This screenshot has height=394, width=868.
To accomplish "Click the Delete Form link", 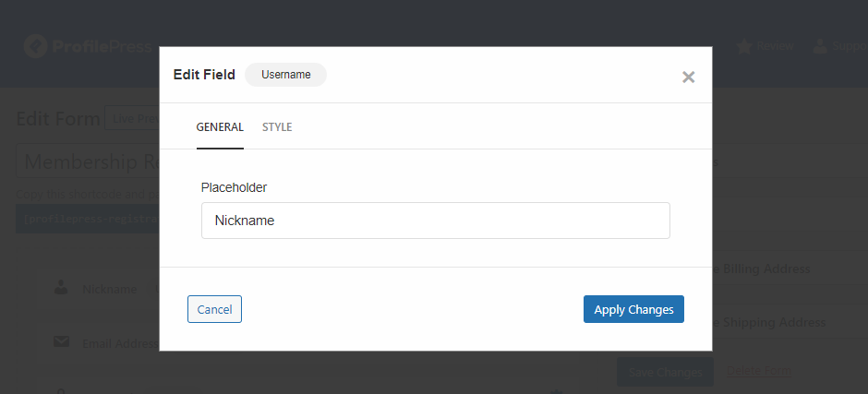I will (x=759, y=371).
